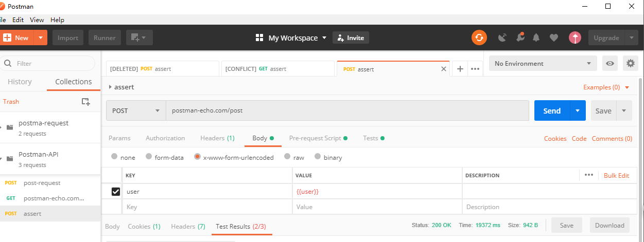
Task: Open the response Cookies (1) tab
Action: click(x=144, y=227)
